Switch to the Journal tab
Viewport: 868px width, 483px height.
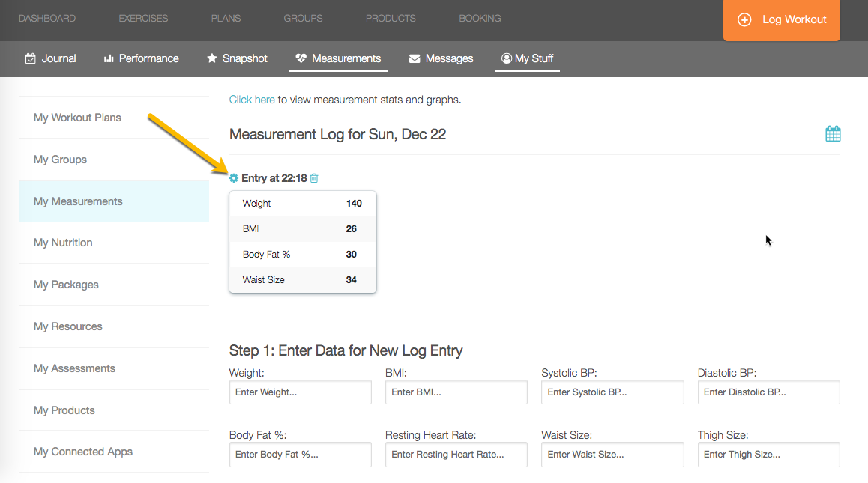(51, 58)
